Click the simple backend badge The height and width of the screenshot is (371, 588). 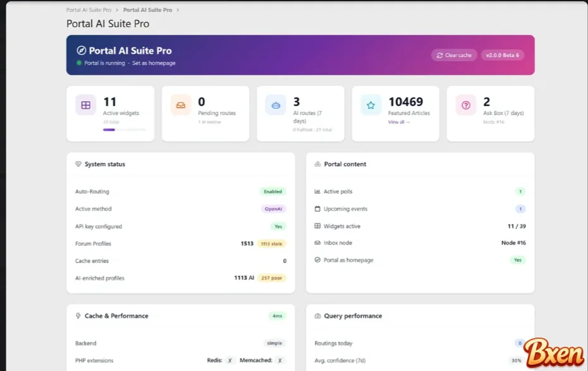pyautogui.click(x=274, y=343)
